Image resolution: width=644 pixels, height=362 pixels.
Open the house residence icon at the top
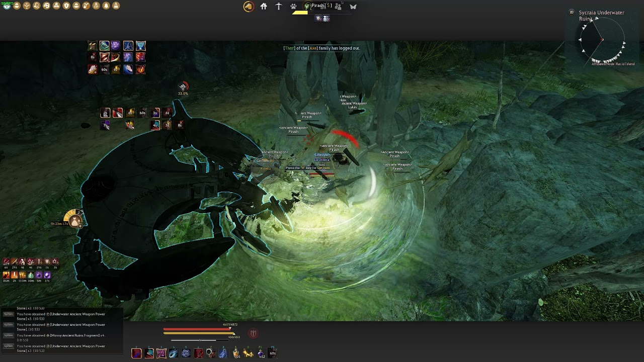click(x=264, y=6)
